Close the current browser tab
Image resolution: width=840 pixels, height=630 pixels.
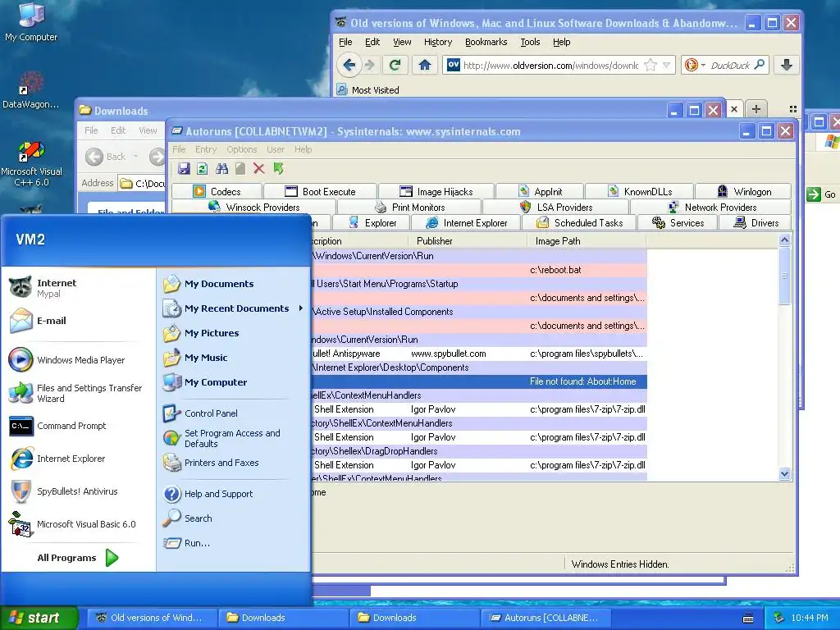734,109
